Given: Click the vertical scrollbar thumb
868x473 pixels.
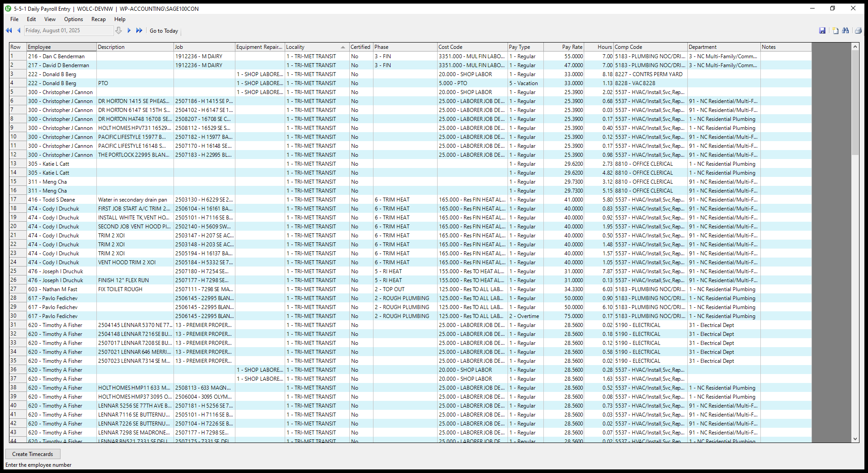Looking at the screenshot, I should click(x=855, y=103).
